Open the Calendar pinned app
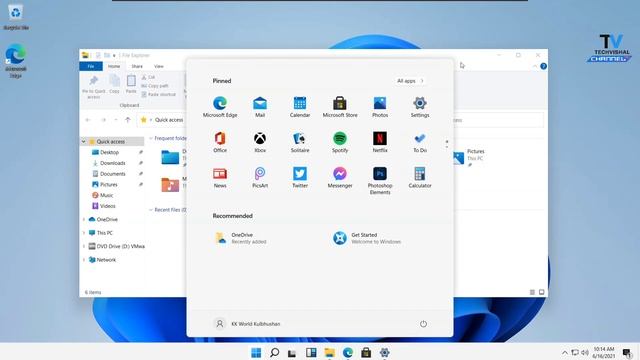This screenshot has width=640, height=360. tap(300, 107)
